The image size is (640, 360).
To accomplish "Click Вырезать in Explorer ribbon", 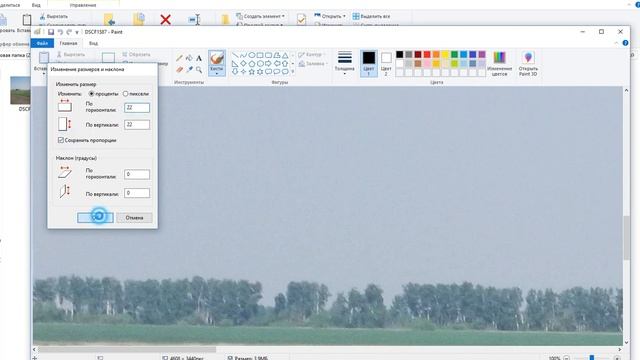I will tap(53, 16).
